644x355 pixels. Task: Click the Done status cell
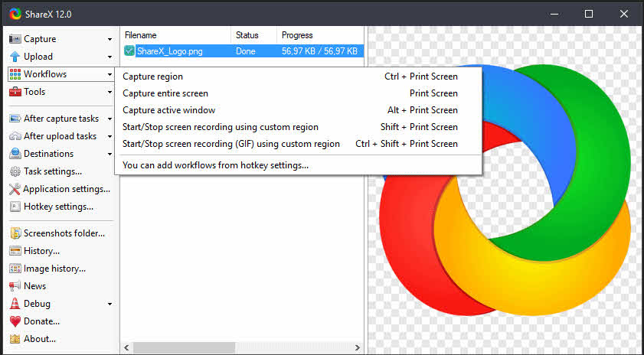246,51
